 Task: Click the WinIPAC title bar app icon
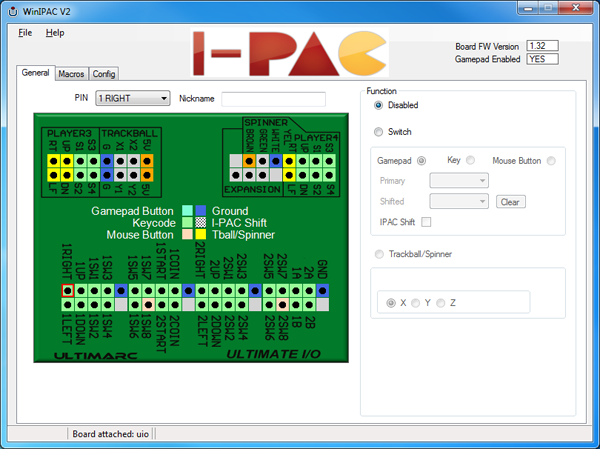(x=13, y=11)
